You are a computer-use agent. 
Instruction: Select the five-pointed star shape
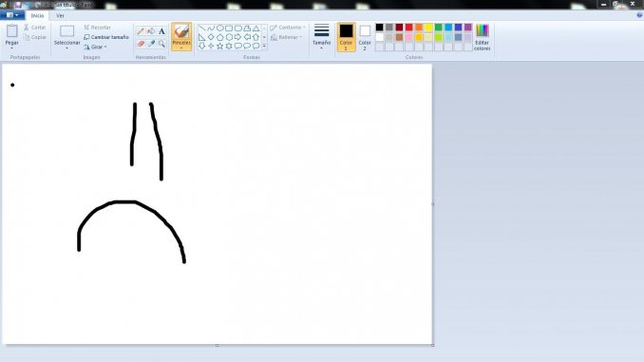tap(220, 45)
